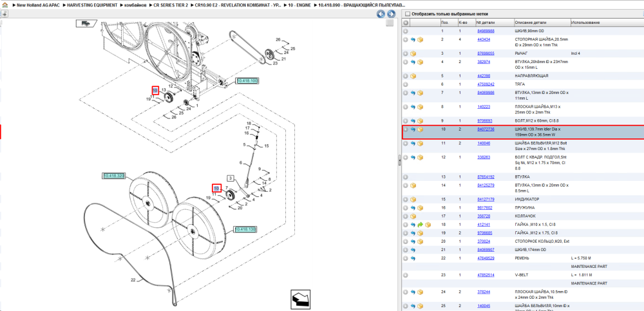The image size is (644, 311).
Task: Click callout number 23 on upper pulley
Action: pos(275,63)
